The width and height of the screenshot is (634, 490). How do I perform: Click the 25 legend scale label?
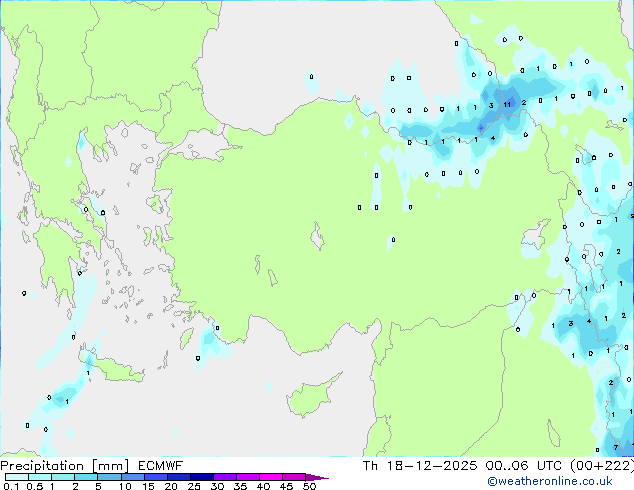tap(194, 486)
